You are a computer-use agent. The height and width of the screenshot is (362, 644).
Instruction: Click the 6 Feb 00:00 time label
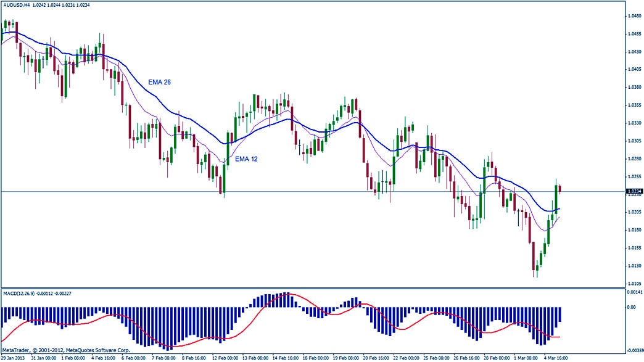tap(133, 358)
